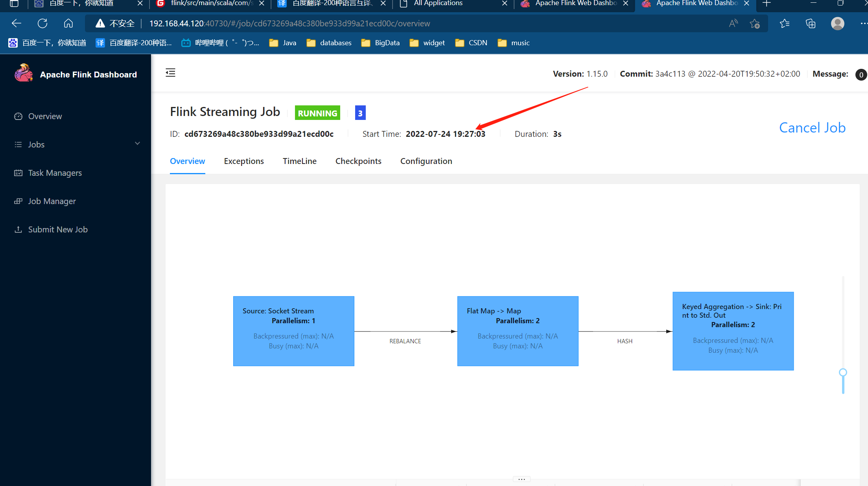The width and height of the screenshot is (868, 486).
Task: Open Task Managers in the sidebar
Action: (55, 173)
